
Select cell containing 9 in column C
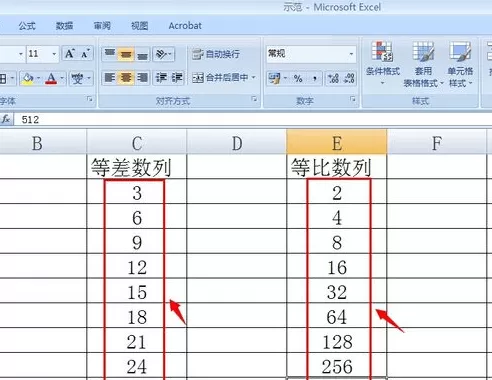point(137,241)
